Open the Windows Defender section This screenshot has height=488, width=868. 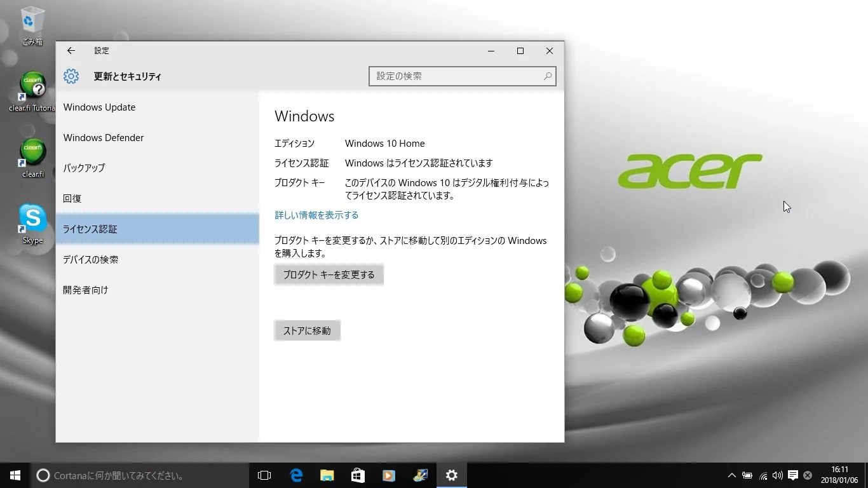coord(157,138)
